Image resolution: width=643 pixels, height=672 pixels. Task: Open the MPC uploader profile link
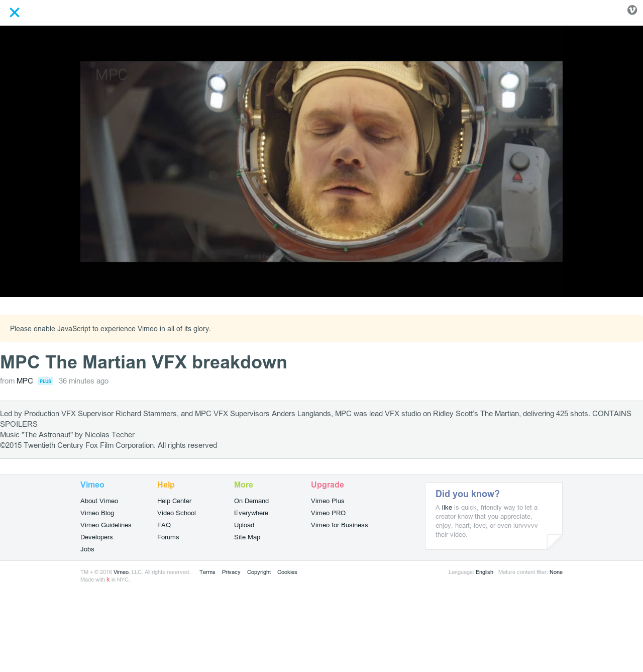(x=25, y=381)
